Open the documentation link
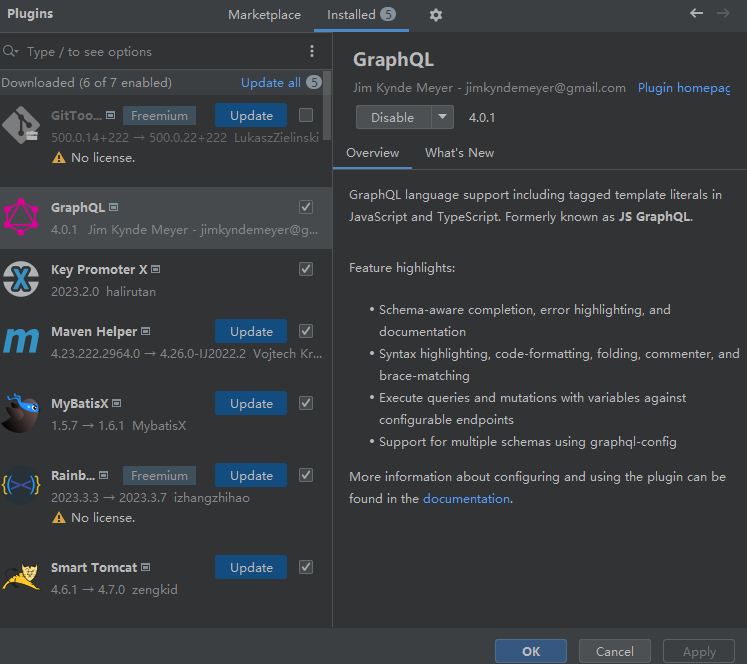747x664 pixels. tap(466, 498)
